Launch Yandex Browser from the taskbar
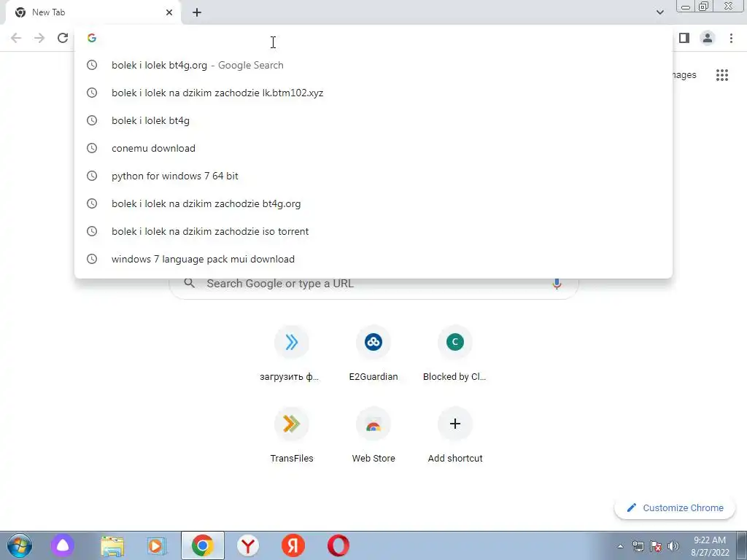 pyautogui.click(x=248, y=545)
